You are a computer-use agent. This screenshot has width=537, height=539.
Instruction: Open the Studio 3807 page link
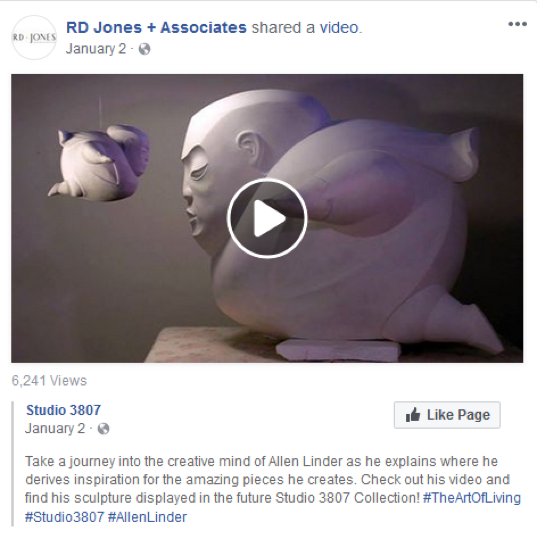tap(64, 410)
